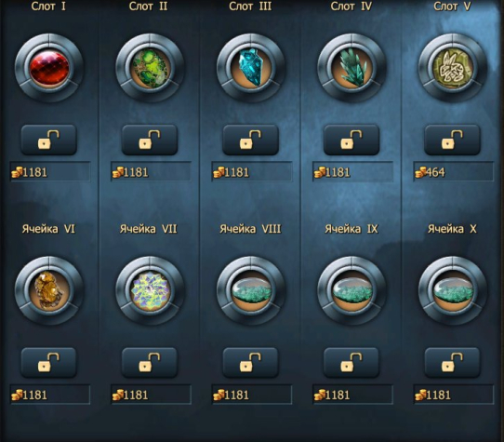
Task: Click the cyan crystal in Слот III
Action: 251,68
